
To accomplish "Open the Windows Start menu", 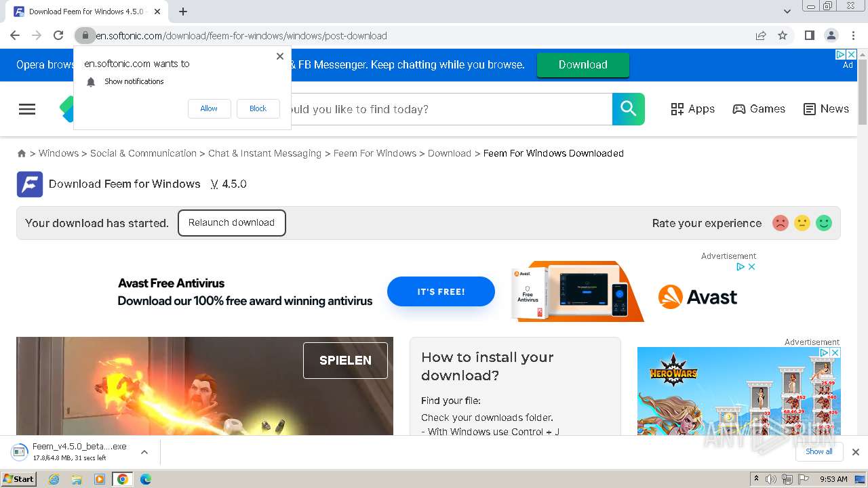I will (19, 479).
